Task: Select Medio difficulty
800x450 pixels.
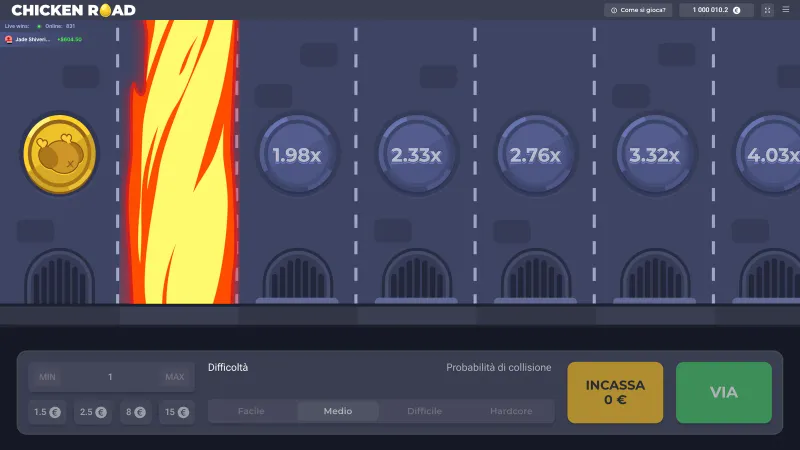Action: [x=338, y=411]
